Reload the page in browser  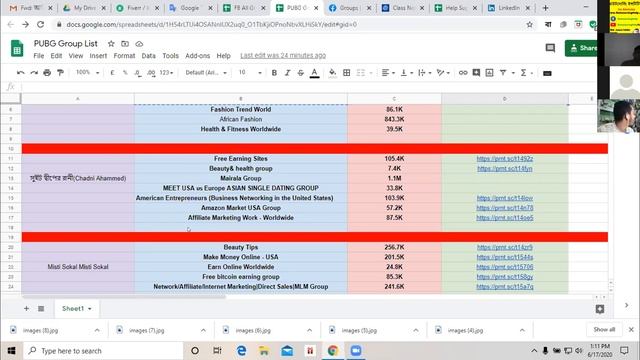(40, 24)
